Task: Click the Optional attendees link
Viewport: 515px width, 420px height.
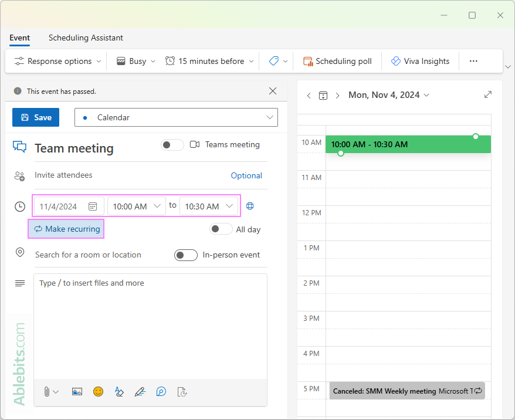Action: (246, 175)
